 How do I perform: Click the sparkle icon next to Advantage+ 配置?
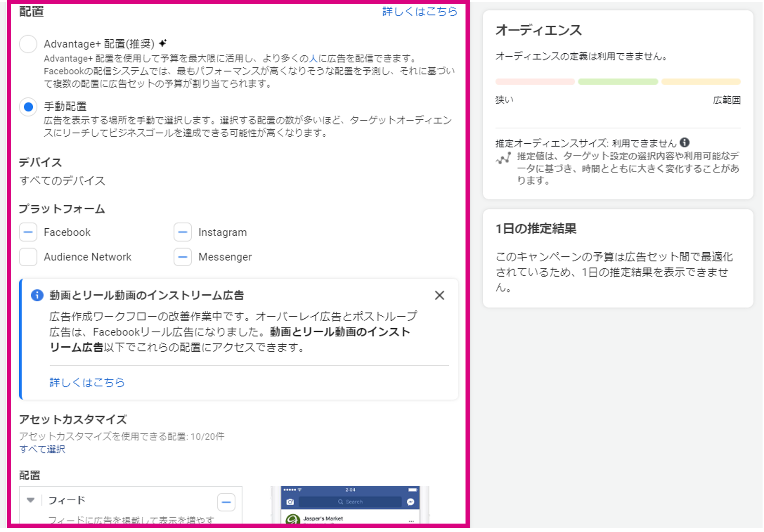[x=162, y=43]
